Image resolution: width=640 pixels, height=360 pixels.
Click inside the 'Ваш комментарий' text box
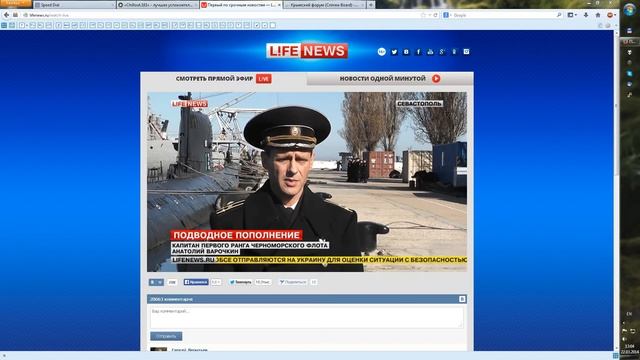point(307,317)
